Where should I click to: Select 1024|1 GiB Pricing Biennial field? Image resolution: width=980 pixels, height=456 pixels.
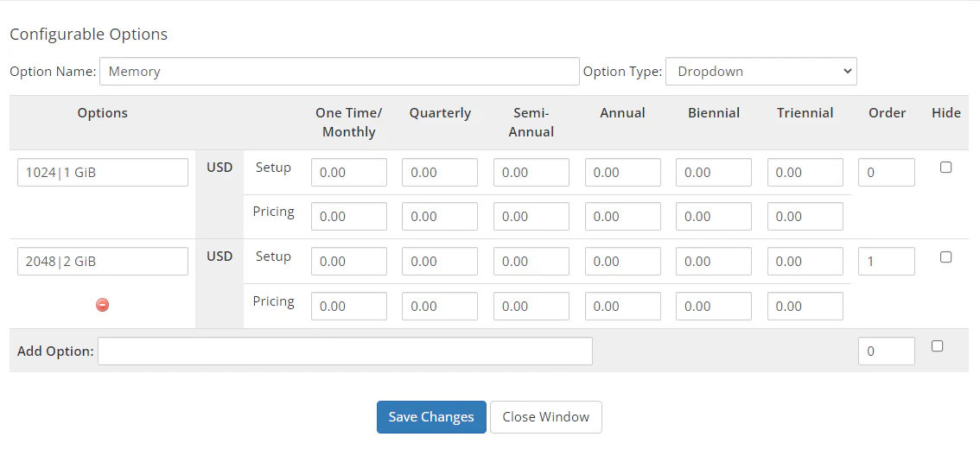[x=714, y=217]
